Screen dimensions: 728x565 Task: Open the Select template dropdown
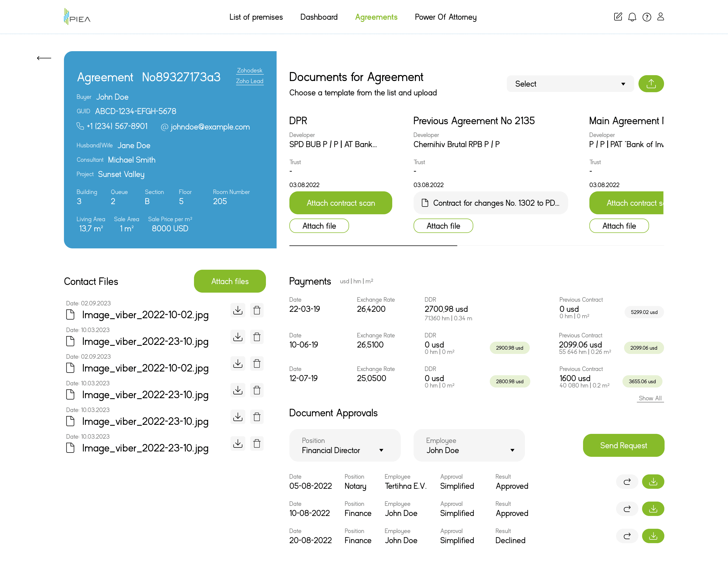570,84
